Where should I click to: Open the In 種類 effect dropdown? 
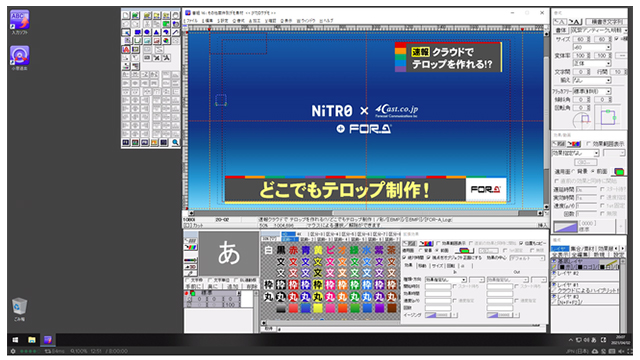(x=446, y=280)
